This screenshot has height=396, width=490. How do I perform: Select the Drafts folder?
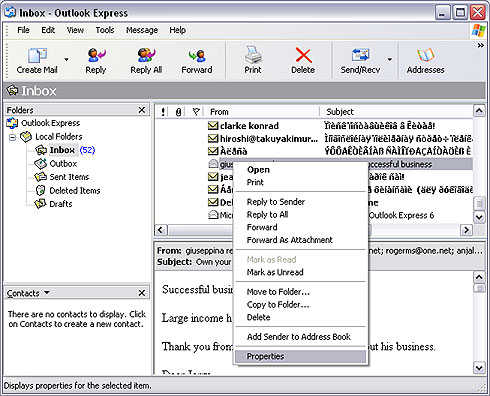[61, 204]
